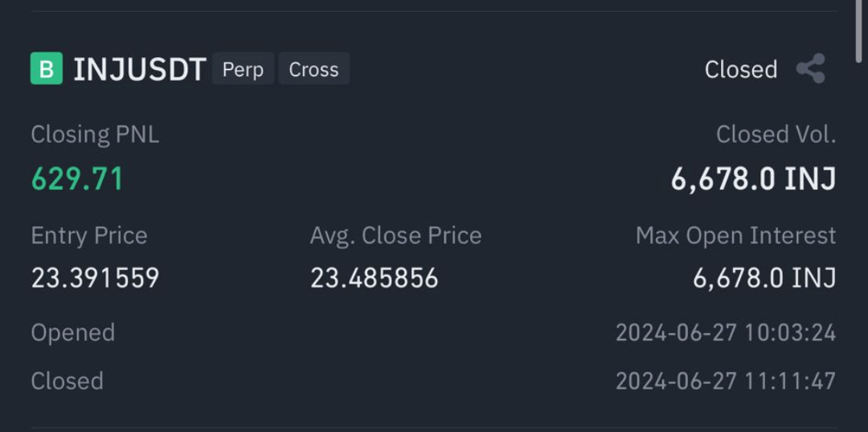The image size is (868, 432).
Task: Select the Max Open Interest 6,678.0 INJ value
Action: 764,278
